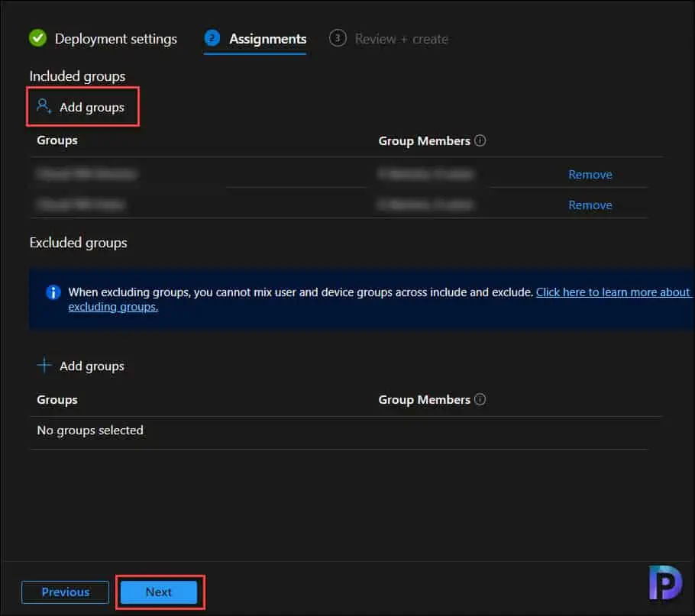Screen dimensions: 695x616
Task: Click the Previous button
Action: (65, 592)
